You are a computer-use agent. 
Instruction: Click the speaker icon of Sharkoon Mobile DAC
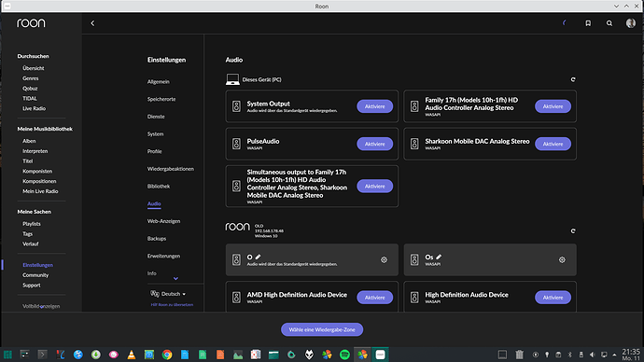pos(414,144)
